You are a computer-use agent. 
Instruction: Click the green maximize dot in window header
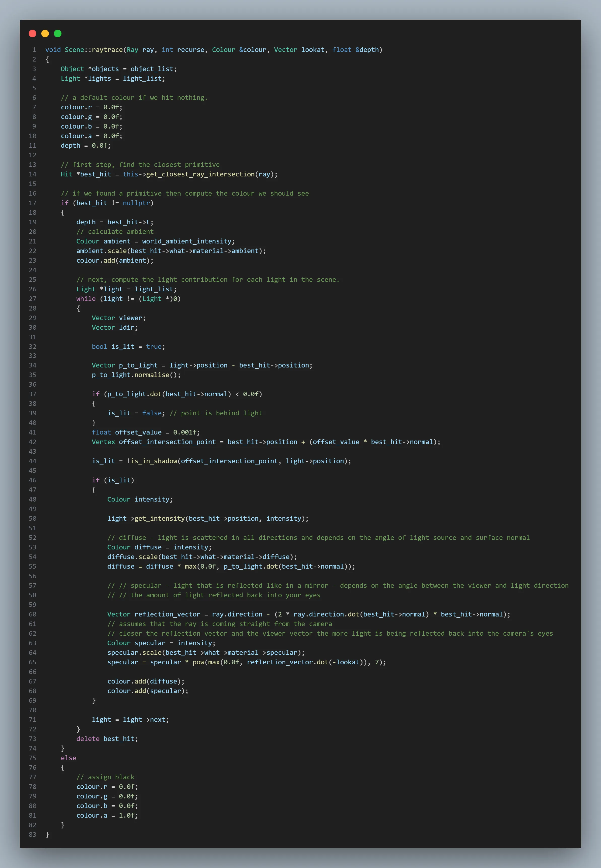point(58,34)
